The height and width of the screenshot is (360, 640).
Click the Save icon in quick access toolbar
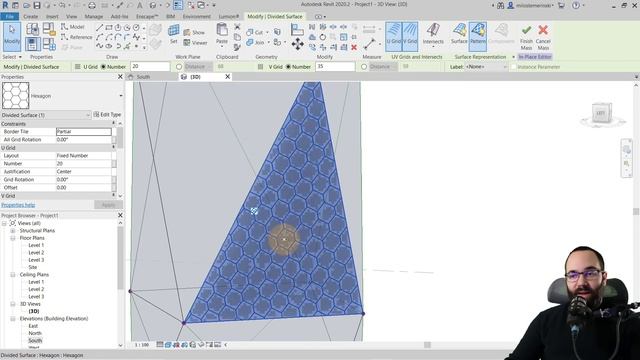coord(37,5)
